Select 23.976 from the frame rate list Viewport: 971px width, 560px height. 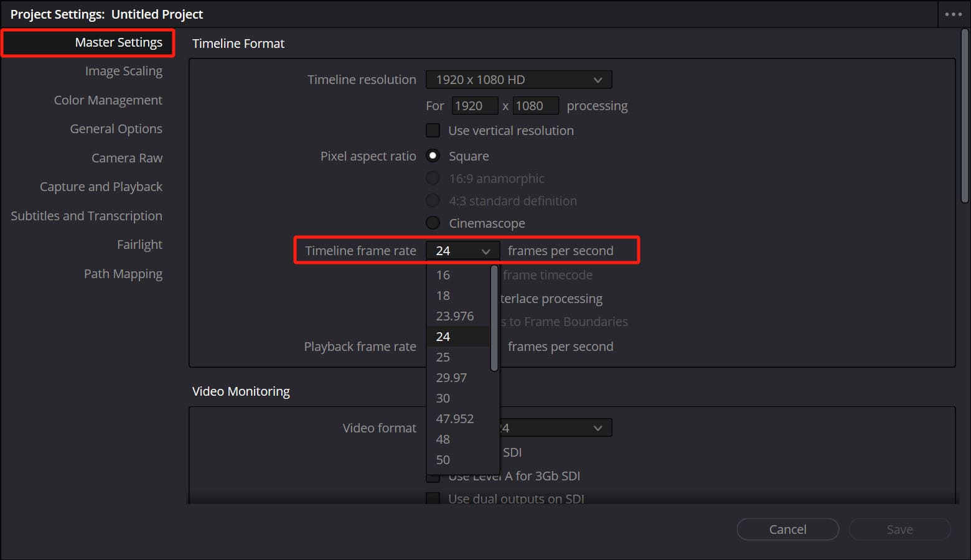(x=455, y=315)
